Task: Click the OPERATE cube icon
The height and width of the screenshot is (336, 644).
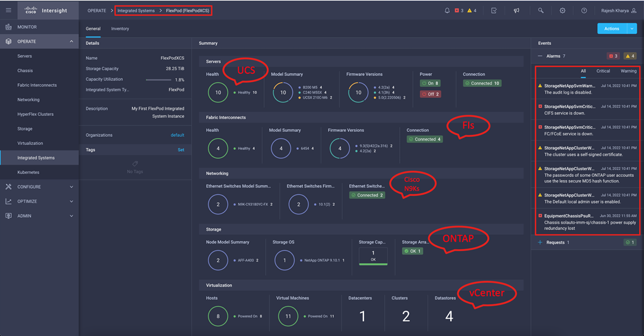Action: [9, 41]
